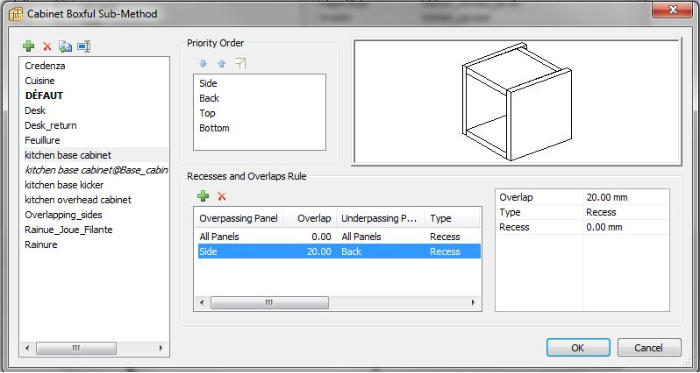The height and width of the screenshot is (373, 700).
Task: Click right arrow of rules table scrollbar
Action: point(473,303)
